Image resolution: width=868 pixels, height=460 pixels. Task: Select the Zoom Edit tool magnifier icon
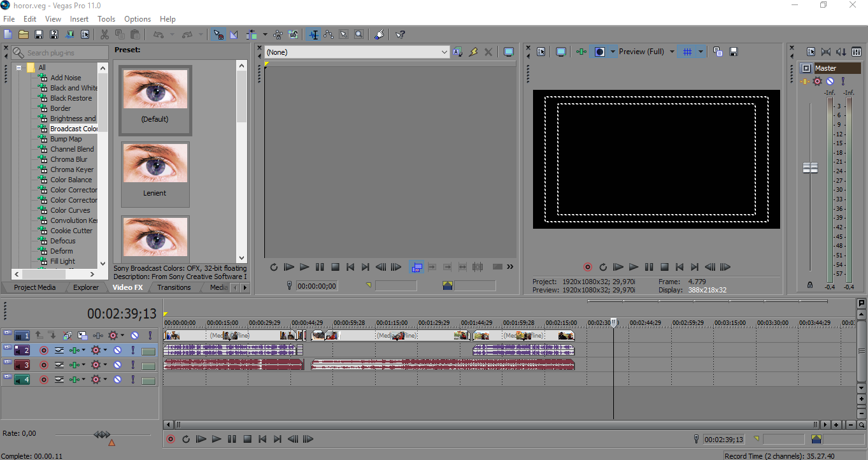click(x=359, y=34)
